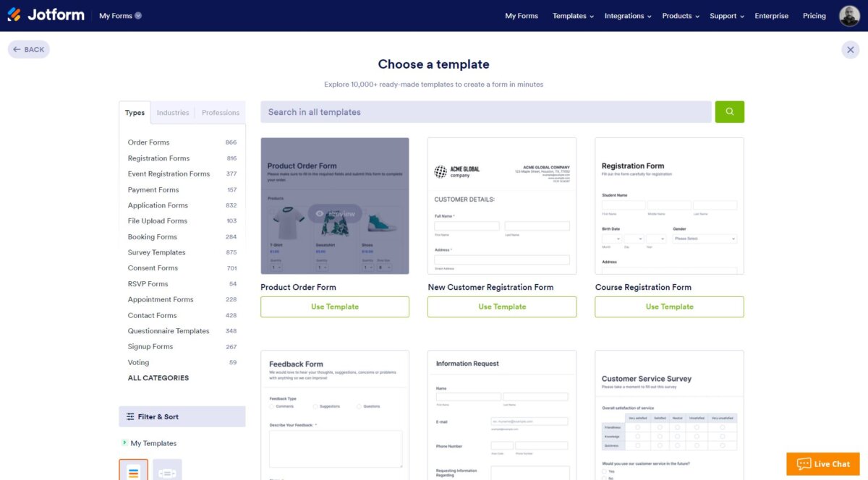Switch to the Industries tab

click(172, 112)
